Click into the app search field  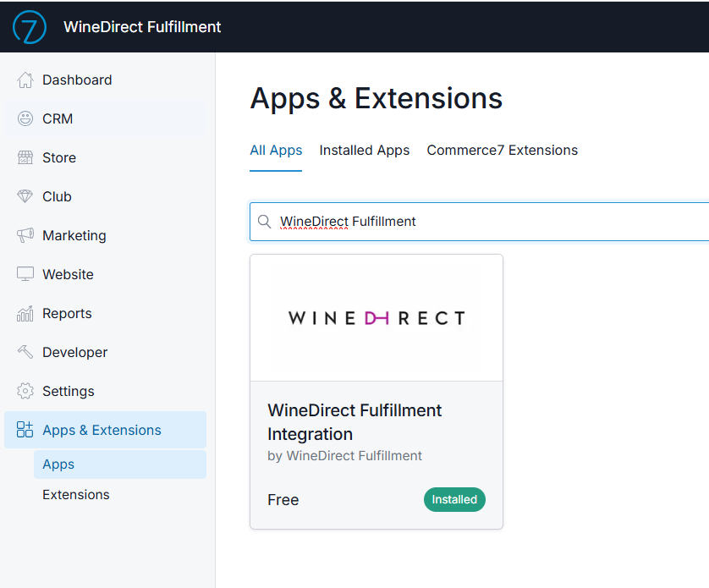point(480,222)
